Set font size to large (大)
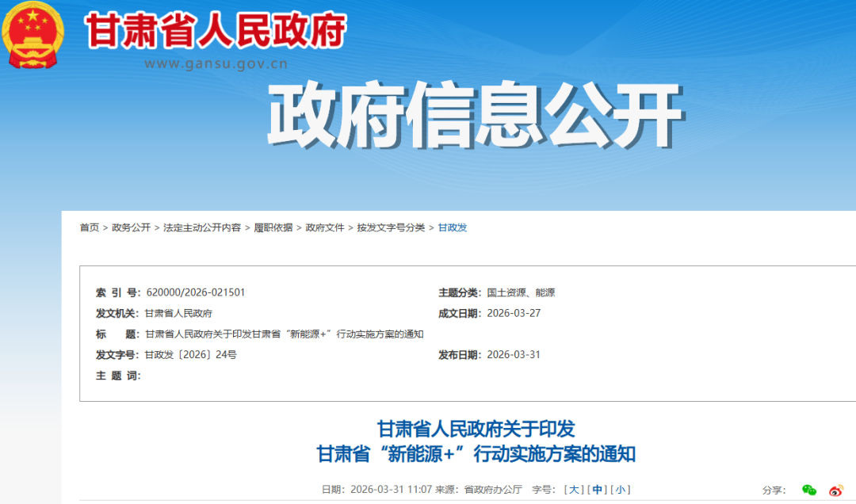The width and height of the screenshot is (856, 504). click(574, 490)
